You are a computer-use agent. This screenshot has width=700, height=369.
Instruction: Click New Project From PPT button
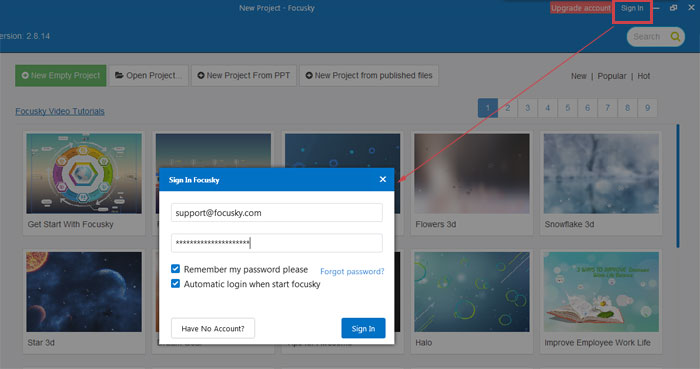click(244, 75)
